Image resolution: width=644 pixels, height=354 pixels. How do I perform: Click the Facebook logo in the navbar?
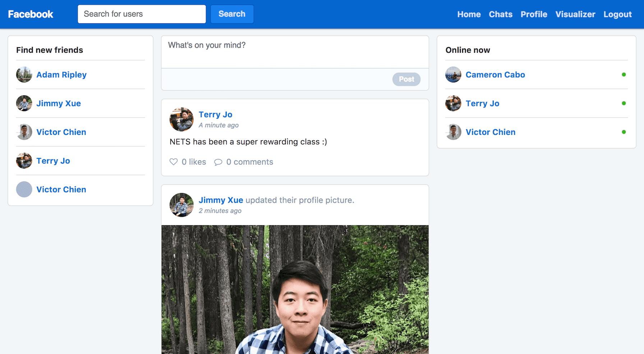click(31, 14)
